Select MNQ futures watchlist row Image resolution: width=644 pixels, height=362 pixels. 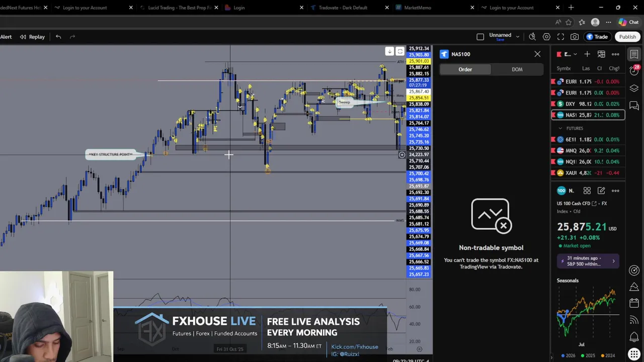(x=588, y=151)
